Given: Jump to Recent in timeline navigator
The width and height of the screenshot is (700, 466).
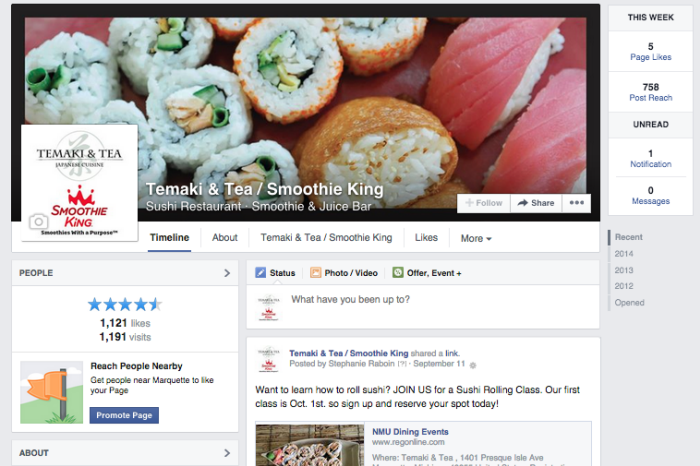Looking at the screenshot, I should [629, 237].
